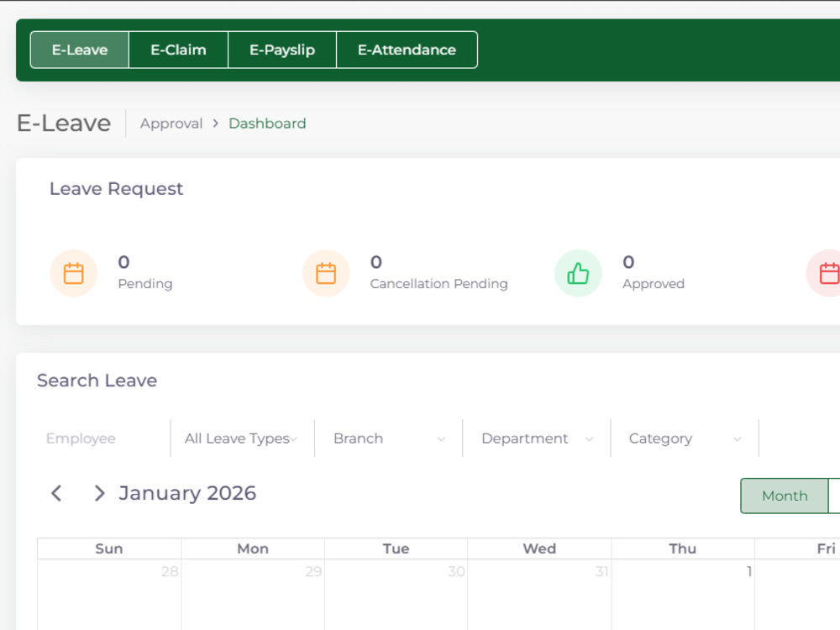Click the Mon column header
This screenshot has height=630, width=840.
(x=253, y=549)
